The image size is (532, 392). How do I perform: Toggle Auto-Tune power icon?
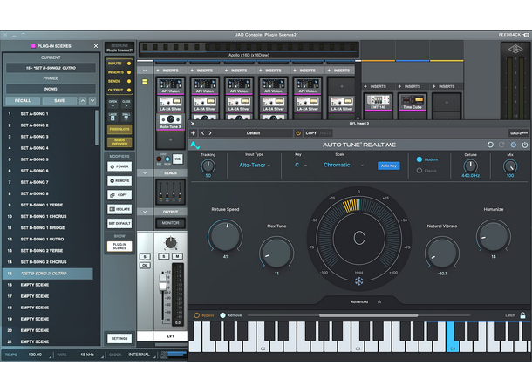tap(525, 145)
